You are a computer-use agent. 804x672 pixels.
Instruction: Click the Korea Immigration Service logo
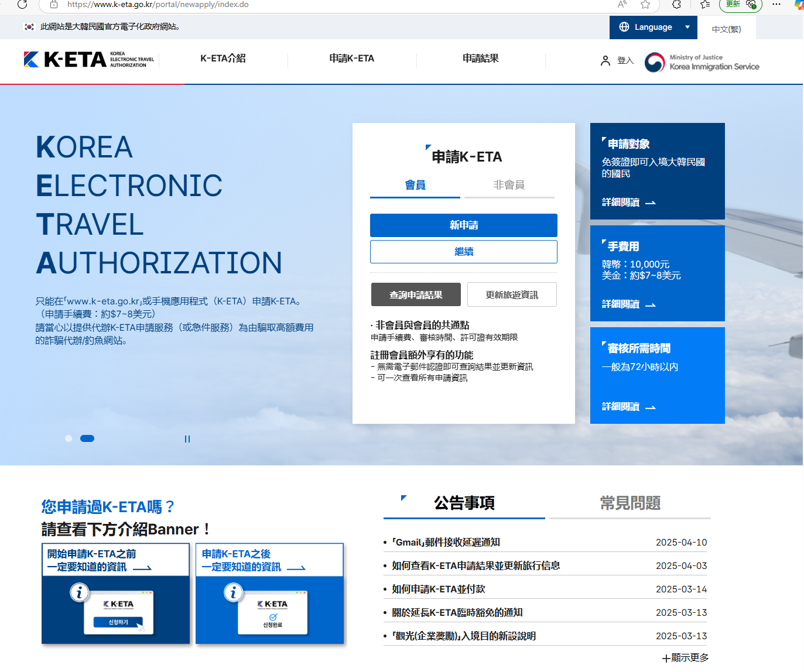pos(702,62)
